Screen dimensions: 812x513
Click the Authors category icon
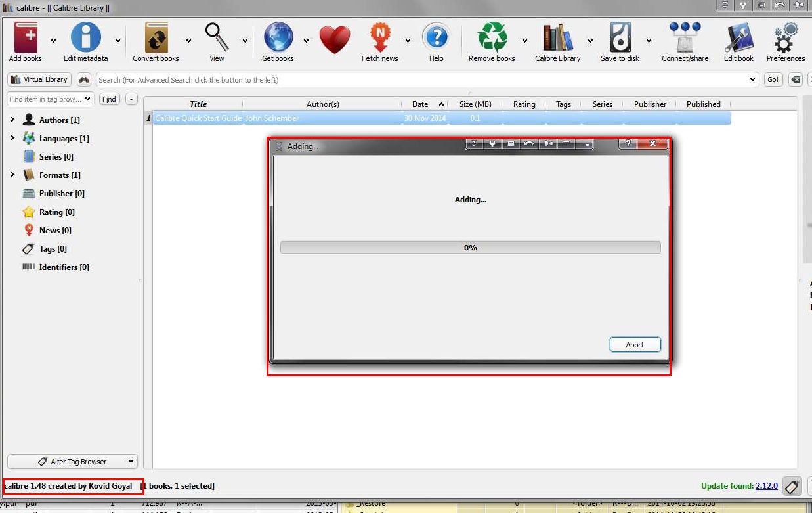(x=29, y=120)
